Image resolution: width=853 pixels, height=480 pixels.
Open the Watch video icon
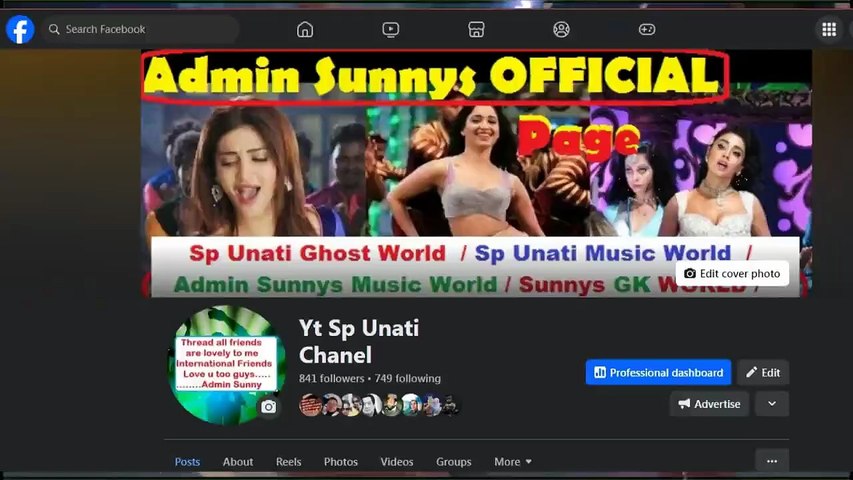(x=391, y=29)
